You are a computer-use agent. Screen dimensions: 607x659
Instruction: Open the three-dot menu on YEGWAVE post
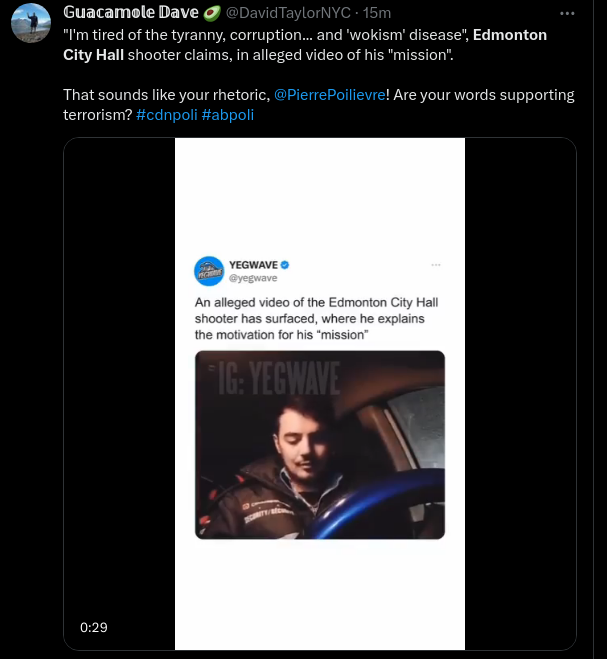click(x=435, y=264)
